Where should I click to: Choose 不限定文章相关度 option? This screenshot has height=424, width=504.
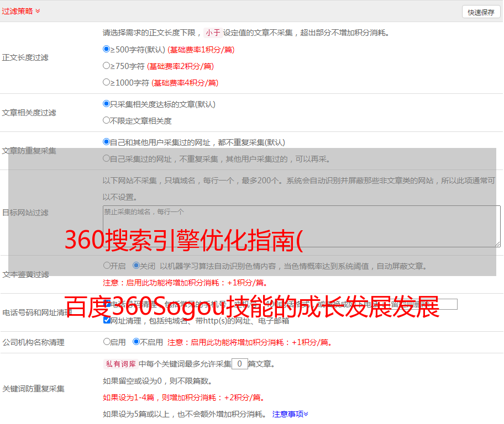pos(106,120)
